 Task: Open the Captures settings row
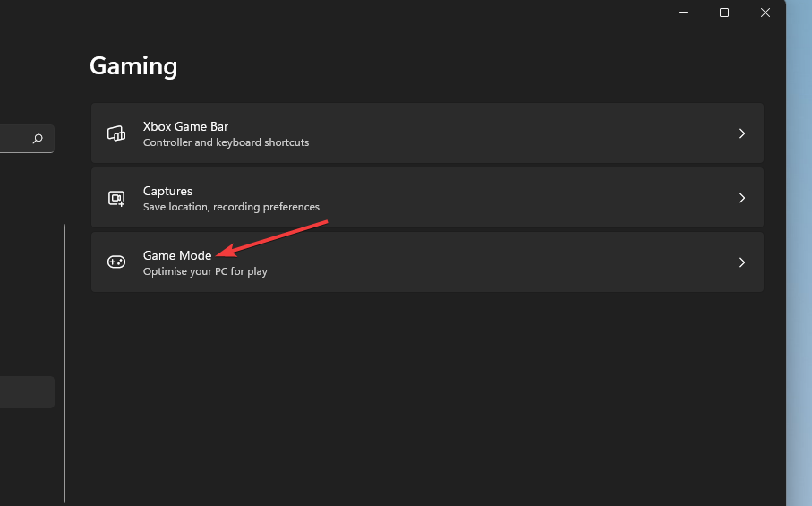click(x=427, y=197)
